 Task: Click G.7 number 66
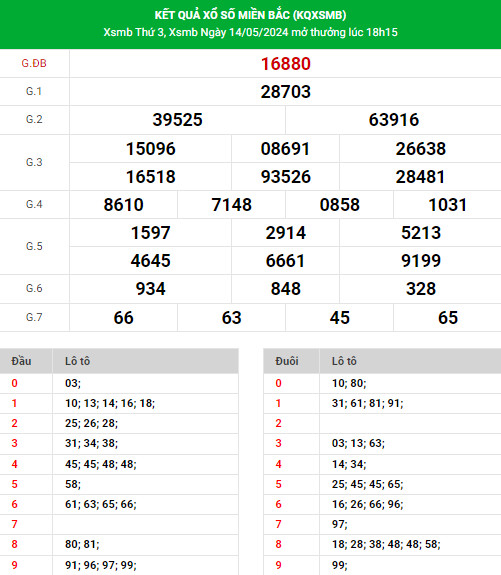tap(124, 318)
